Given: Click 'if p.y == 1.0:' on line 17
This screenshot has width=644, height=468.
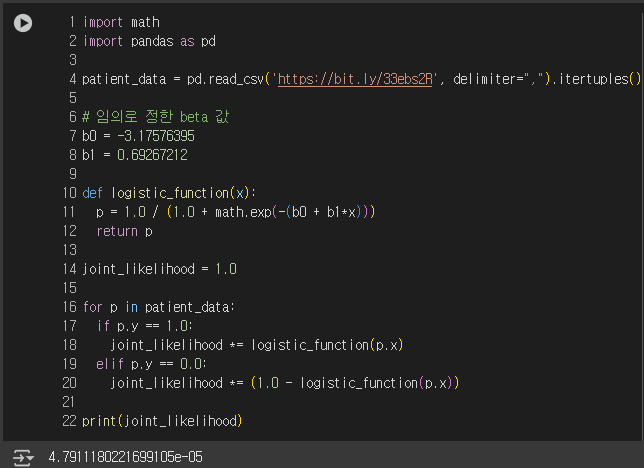Looking at the screenshot, I should [145, 326].
